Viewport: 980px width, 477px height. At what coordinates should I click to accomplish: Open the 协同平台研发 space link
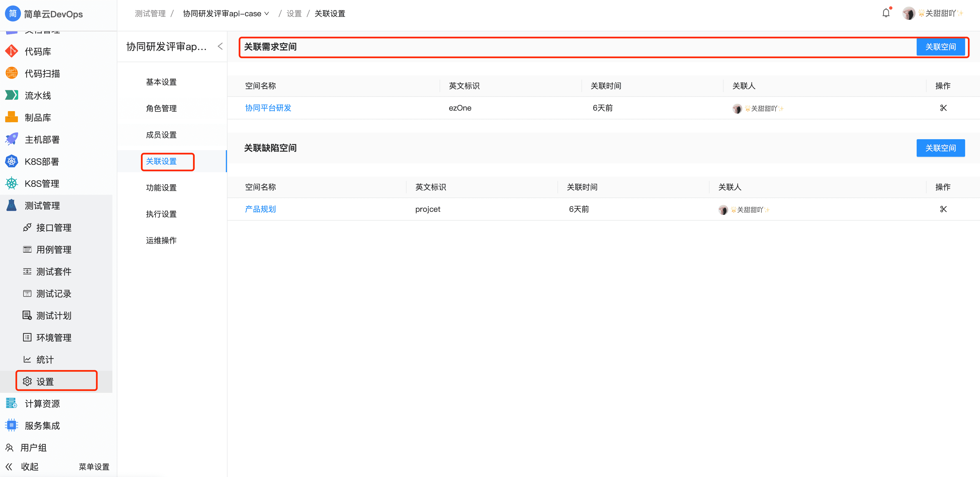pyautogui.click(x=268, y=108)
